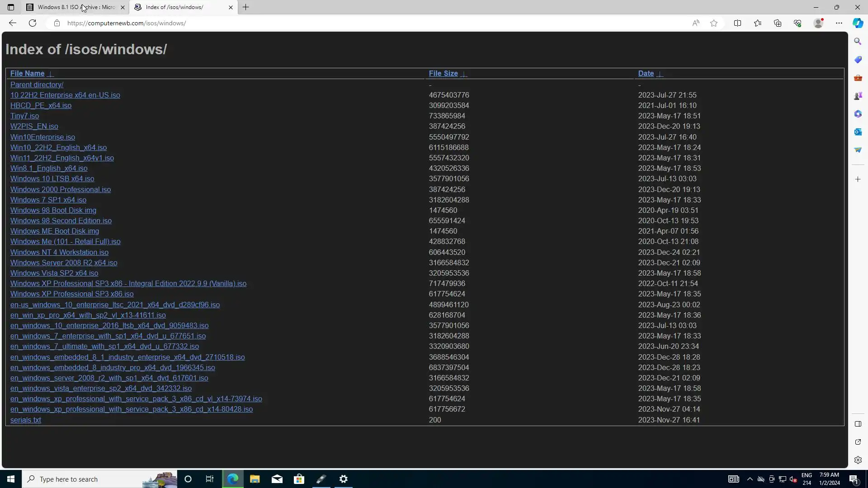This screenshot has height=488, width=868.
Task: Open the Windows taskbar Settings gear
Action: pos(344,479)
